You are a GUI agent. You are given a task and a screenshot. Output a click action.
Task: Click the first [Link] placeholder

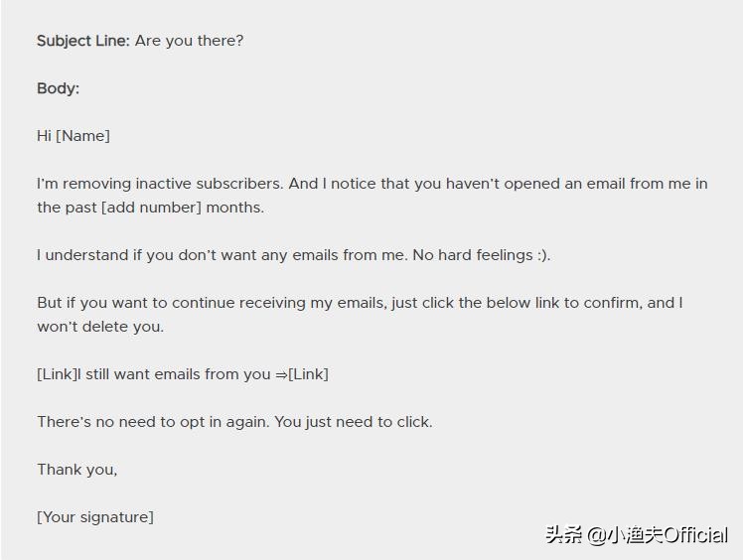57,374
